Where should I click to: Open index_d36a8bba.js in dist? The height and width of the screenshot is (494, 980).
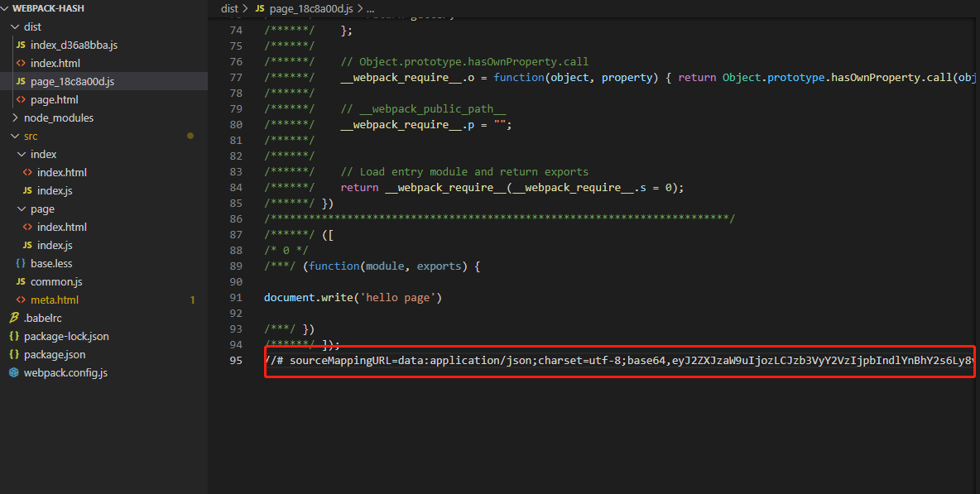pyautogui.click(x=74, y=45)
